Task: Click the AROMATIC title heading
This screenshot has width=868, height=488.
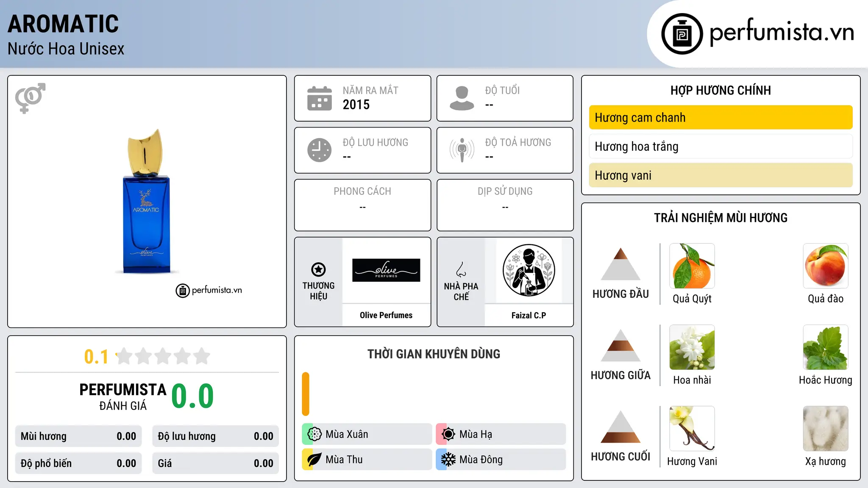Action: pyautogui.click(x=63, y=24)
